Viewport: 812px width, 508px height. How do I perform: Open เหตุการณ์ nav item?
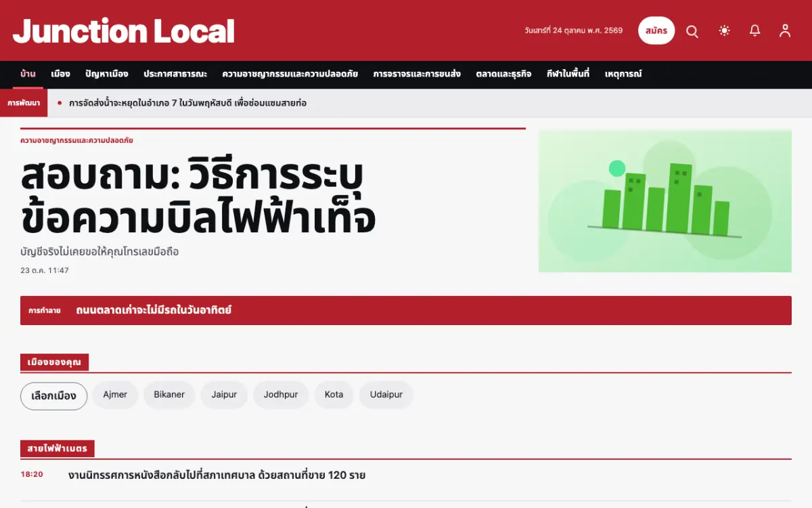[x=623, y=74]
